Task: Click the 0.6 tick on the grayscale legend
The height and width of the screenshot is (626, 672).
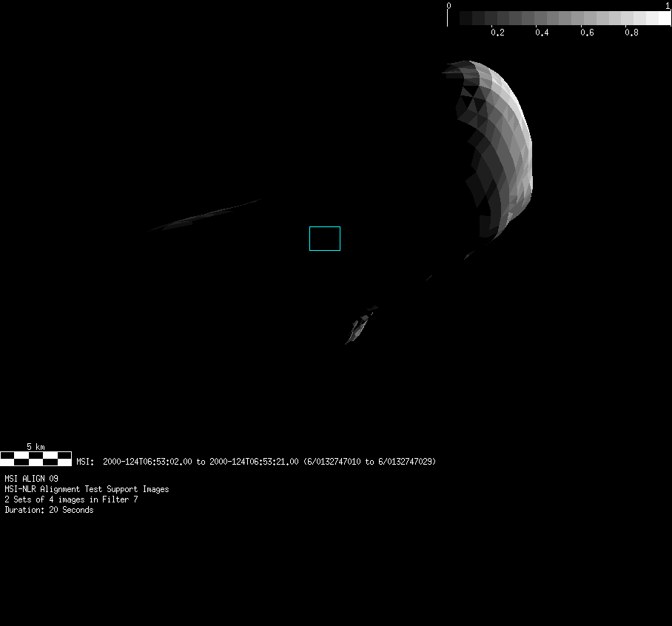Action: 587,33
